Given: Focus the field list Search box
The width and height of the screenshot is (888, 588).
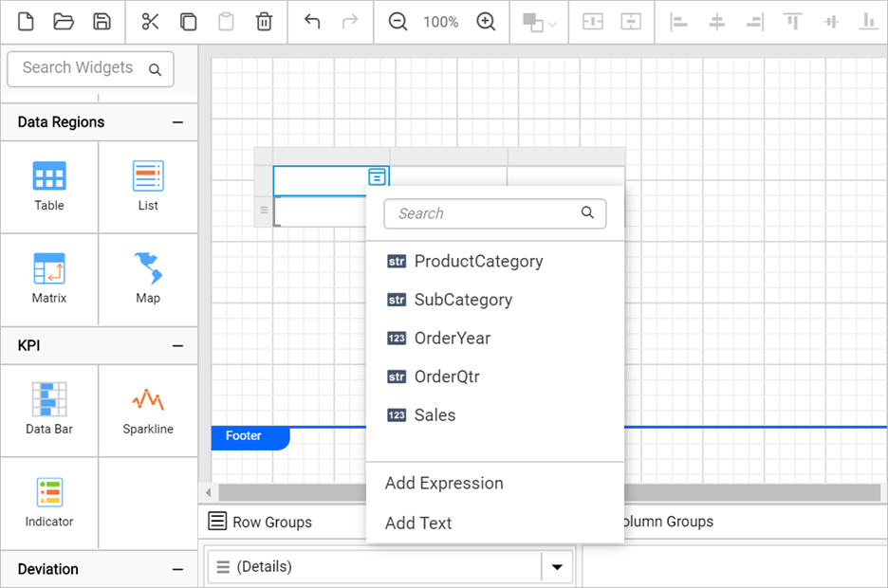Looking at the screenshot, I should click(495, 213).
